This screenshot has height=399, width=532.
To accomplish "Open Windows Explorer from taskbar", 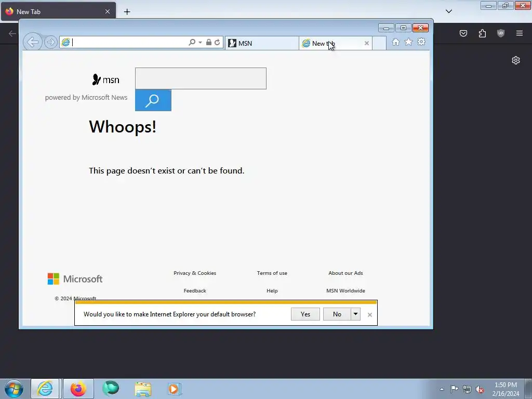I will click(143, 389).
